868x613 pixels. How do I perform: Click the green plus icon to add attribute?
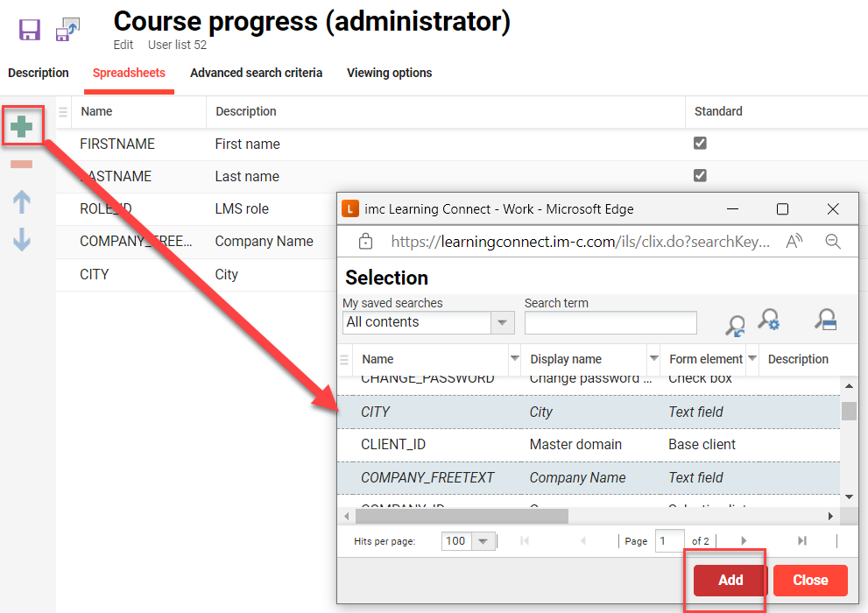click(22, 124)
